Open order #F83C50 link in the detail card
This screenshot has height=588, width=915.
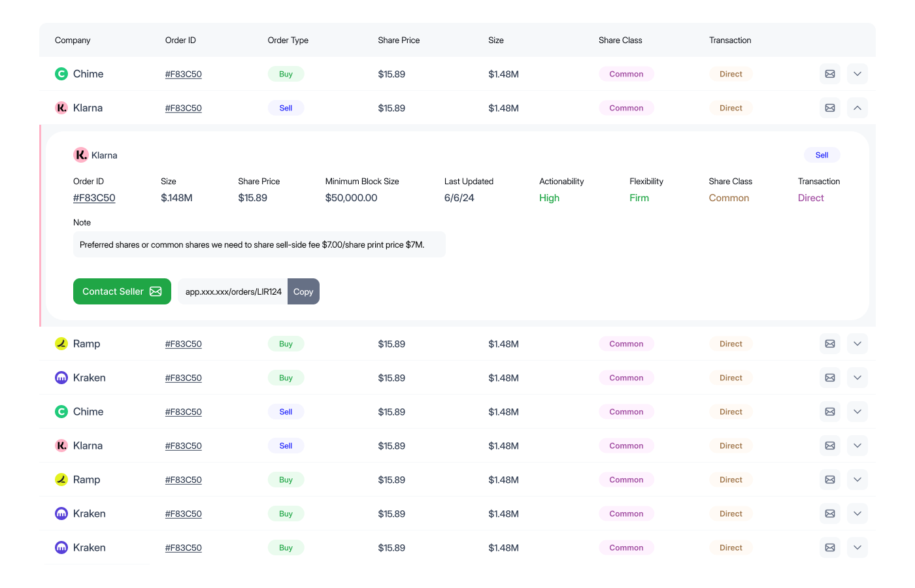click(x=94, y=198)
